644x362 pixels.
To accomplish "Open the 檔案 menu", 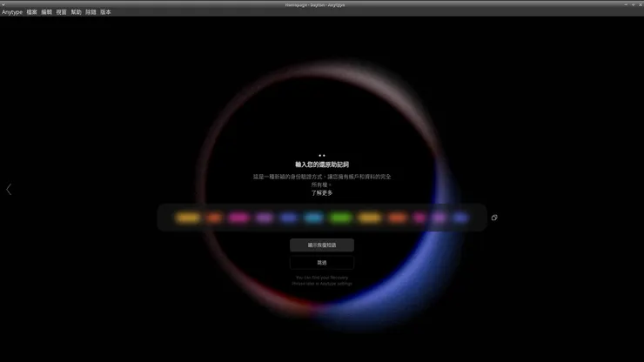I will pyautogui.click(x=31, y=12).
